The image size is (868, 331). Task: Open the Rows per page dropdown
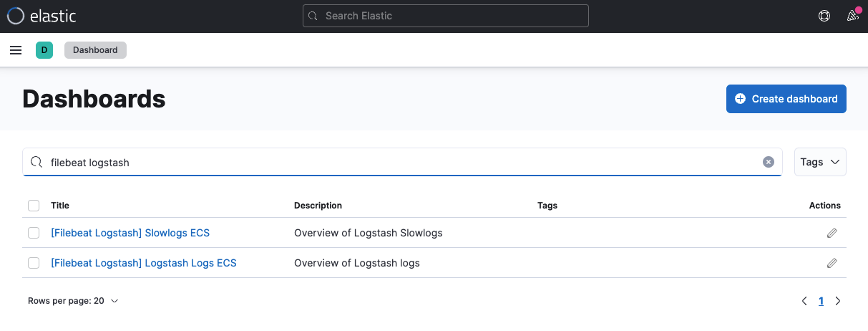pos(73,301)
